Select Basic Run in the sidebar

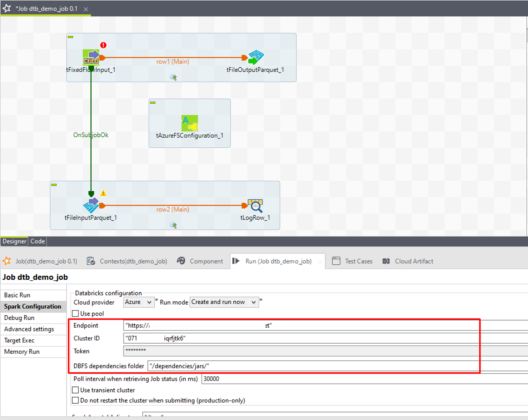coord(17,295)
